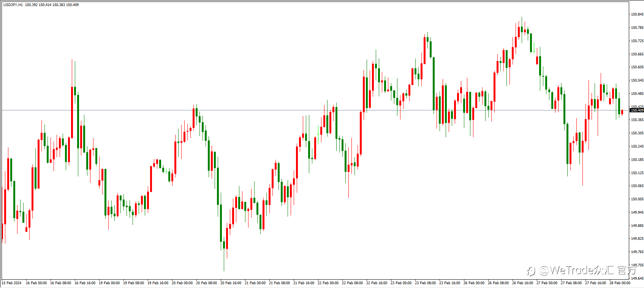Click the 150.005 price axis label
This screenshot has height=288, width=644.
pyautogui.click(x=637, y=199)
